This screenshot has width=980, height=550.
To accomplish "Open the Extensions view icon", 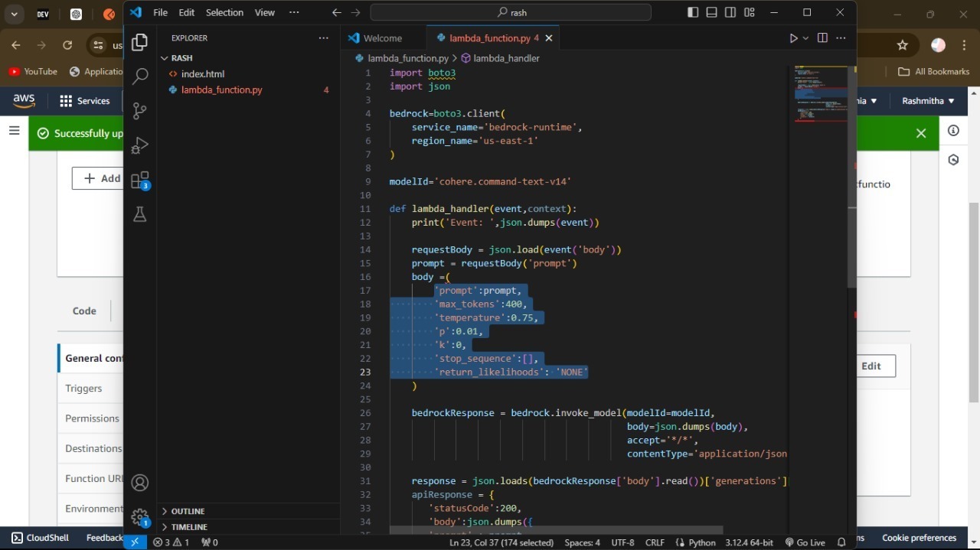I will coord(139,181).
